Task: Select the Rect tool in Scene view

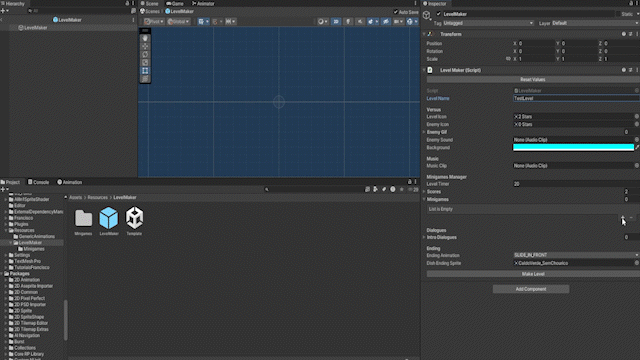Action: point(145,71)
